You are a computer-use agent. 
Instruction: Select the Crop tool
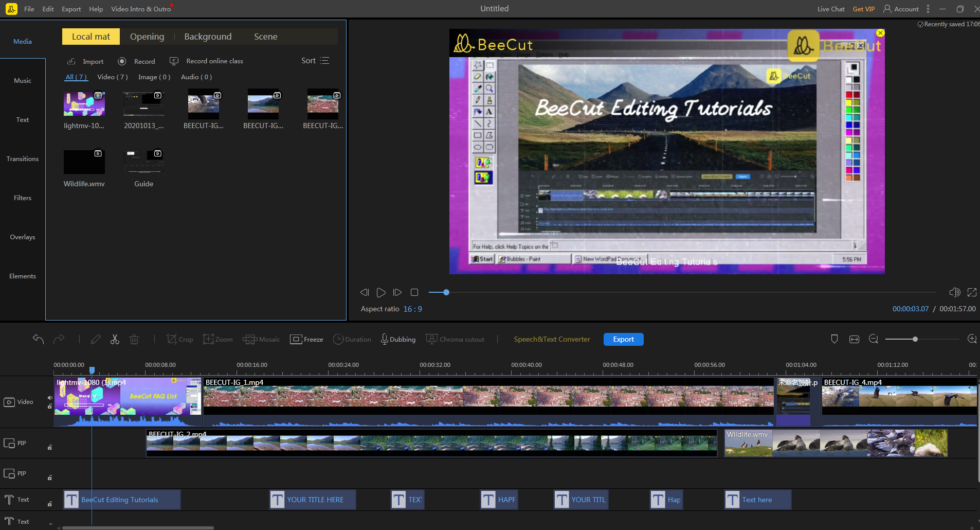point(179,339)
